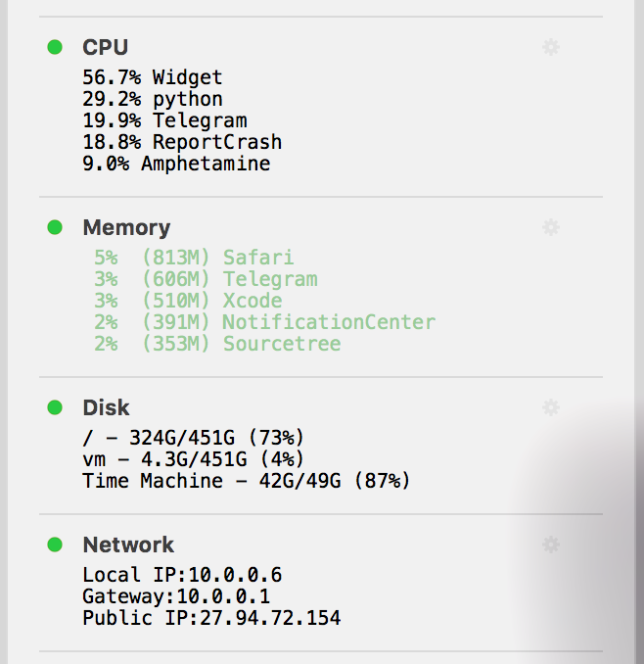Select the CPU section heading
The image size is (644, 664).
click(x=105, y=47)
